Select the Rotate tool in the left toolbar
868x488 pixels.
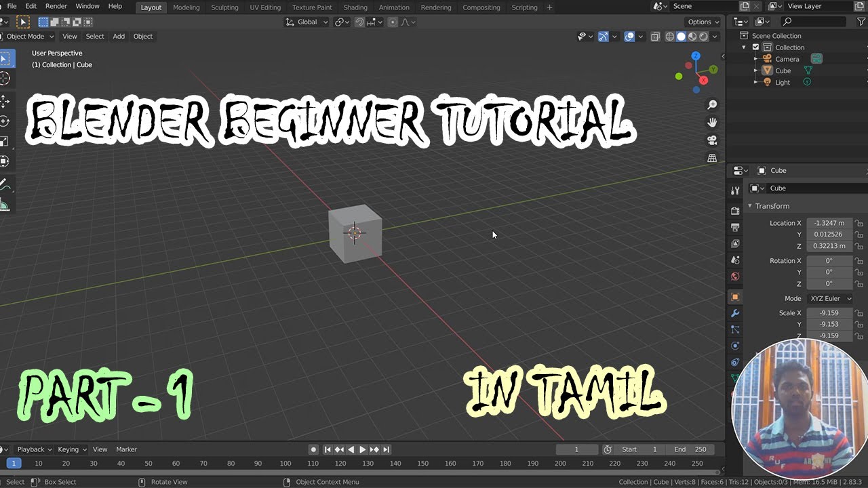tap(5, 121)
